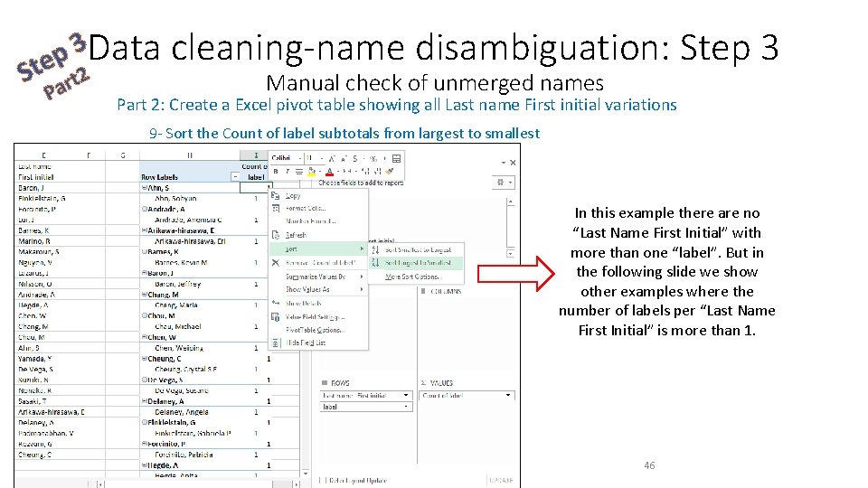The image size is (868, 488).
Task: Click the Italic button in the mini toolbar
Action: pos(288,172)
